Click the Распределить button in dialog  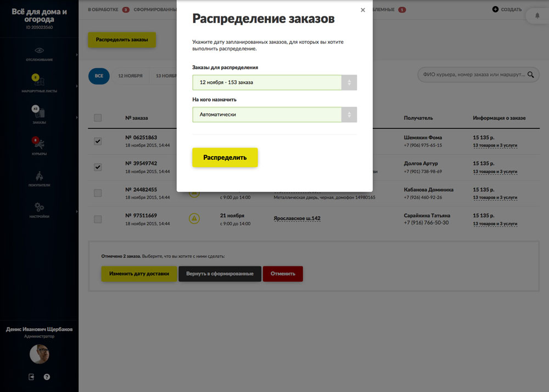[225, 158]
